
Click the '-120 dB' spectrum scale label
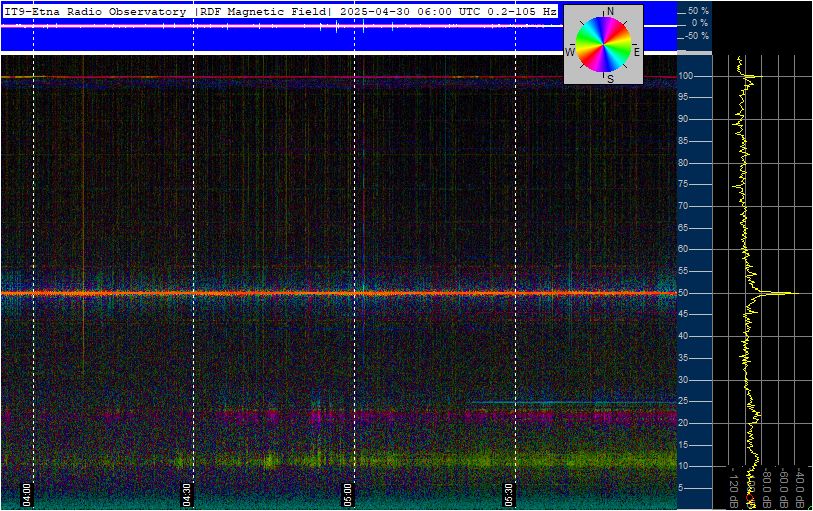click(734, 487)
